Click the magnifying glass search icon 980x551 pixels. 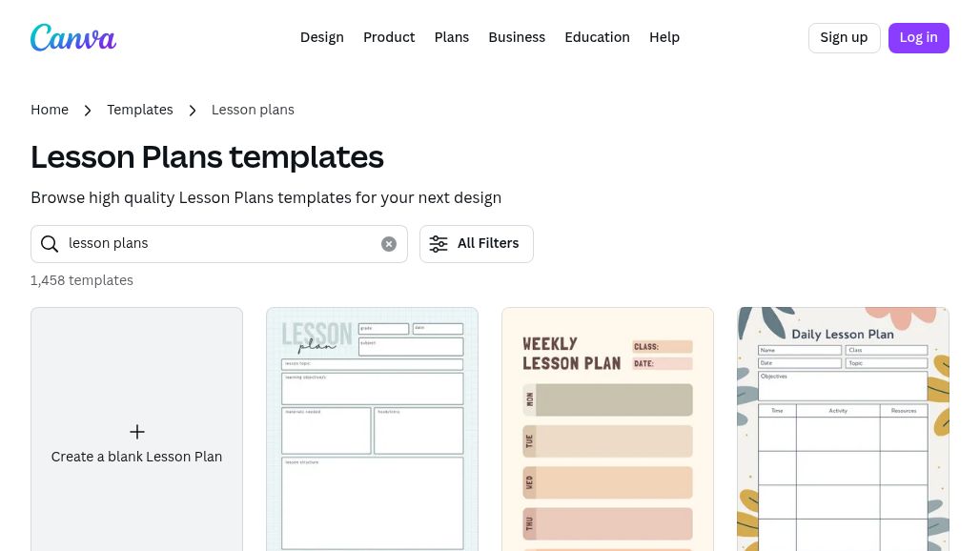50,244
